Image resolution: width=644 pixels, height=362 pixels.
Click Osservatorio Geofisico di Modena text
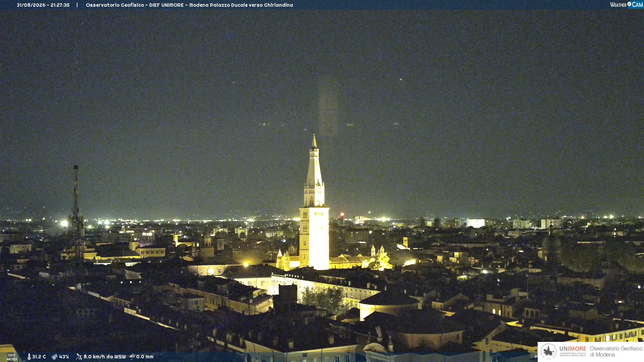616,352
